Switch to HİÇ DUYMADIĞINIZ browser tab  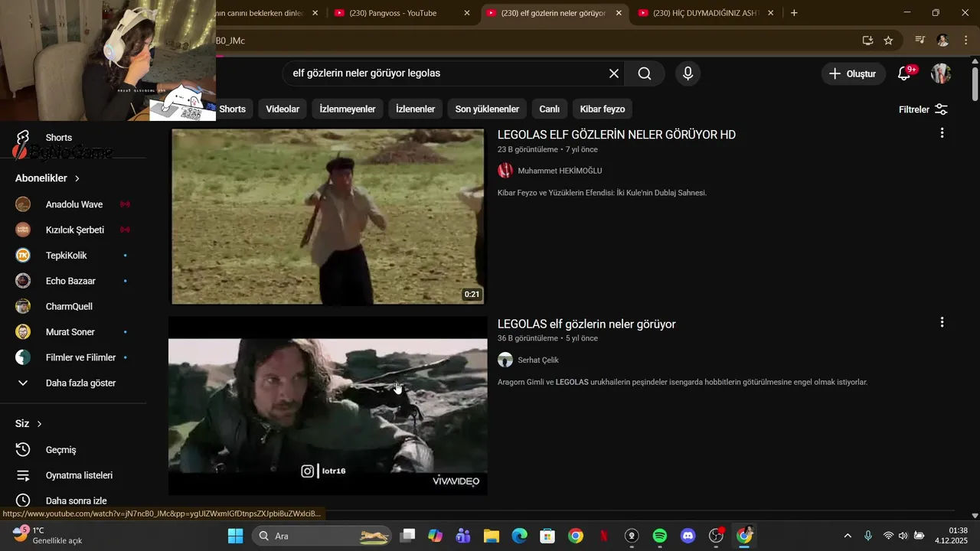[704, 13]
